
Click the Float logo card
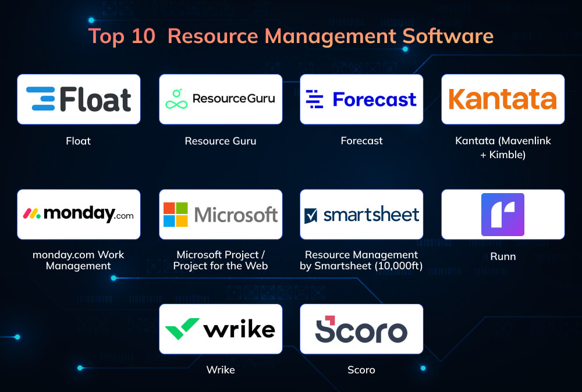click(79, 99)
